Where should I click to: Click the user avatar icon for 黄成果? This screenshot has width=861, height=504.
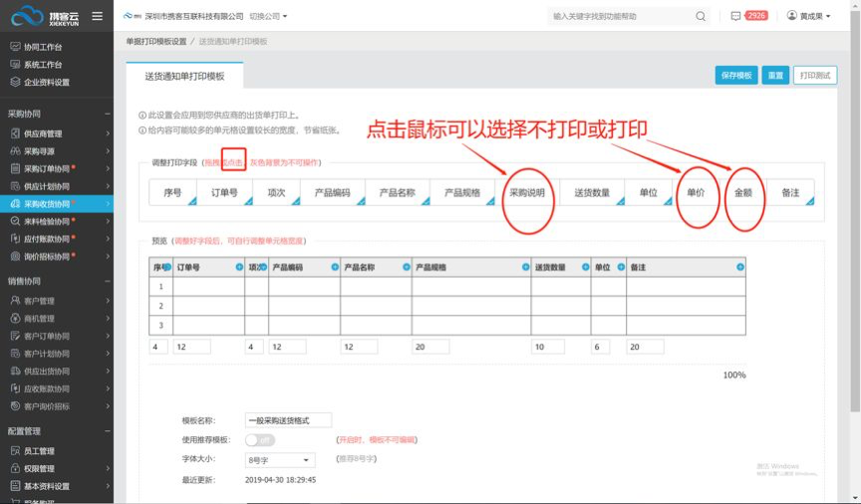[792, 16]
